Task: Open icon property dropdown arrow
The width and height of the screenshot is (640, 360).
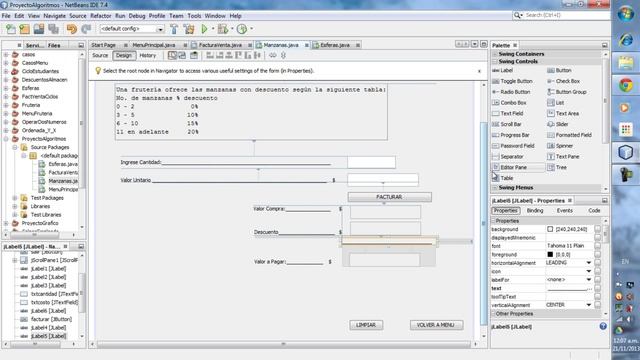Action: 589,271
